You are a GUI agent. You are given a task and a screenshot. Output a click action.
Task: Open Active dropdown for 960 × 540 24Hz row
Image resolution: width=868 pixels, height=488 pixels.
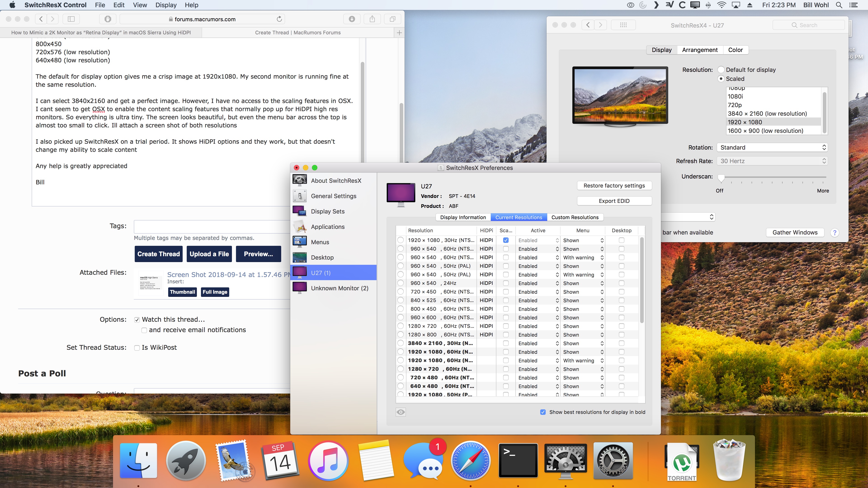[x=538, y=283]
